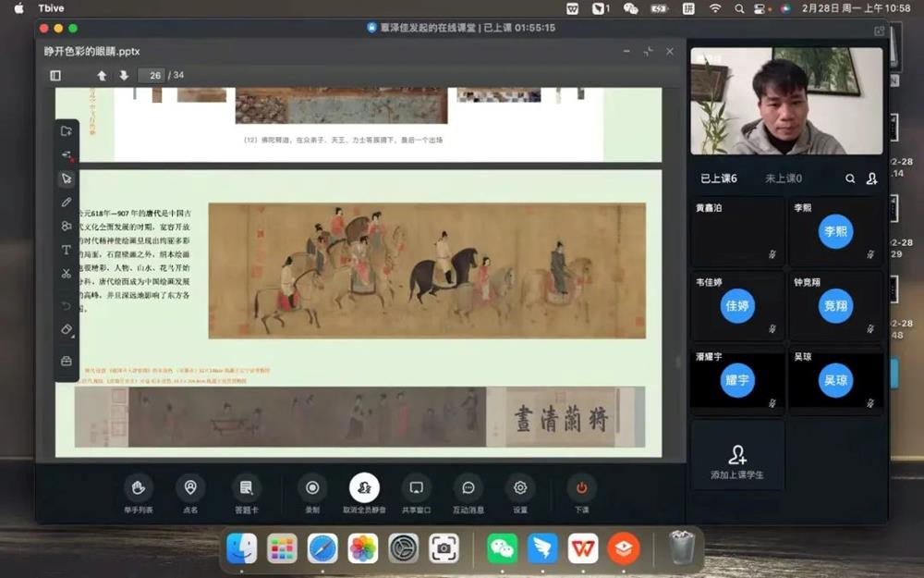Select the scissors cut tool
This screenshot has width=924, height=578.
pyautogui.click(x=67, y=274)
